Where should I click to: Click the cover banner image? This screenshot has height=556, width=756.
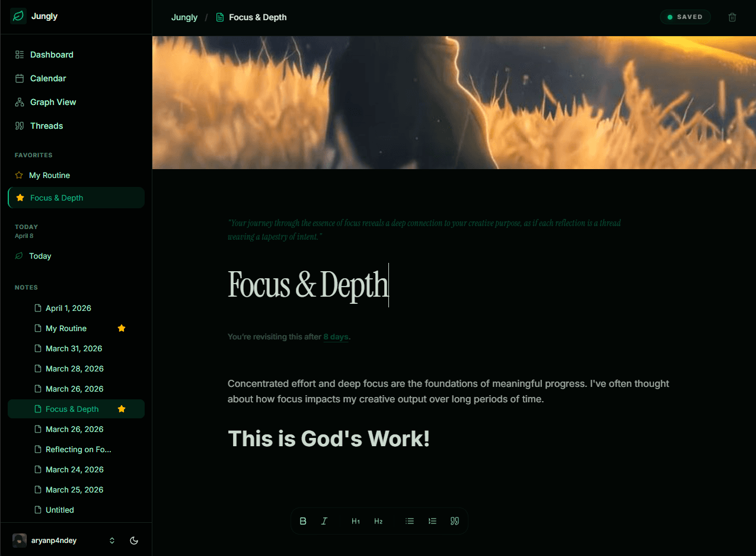pos(454,103)
